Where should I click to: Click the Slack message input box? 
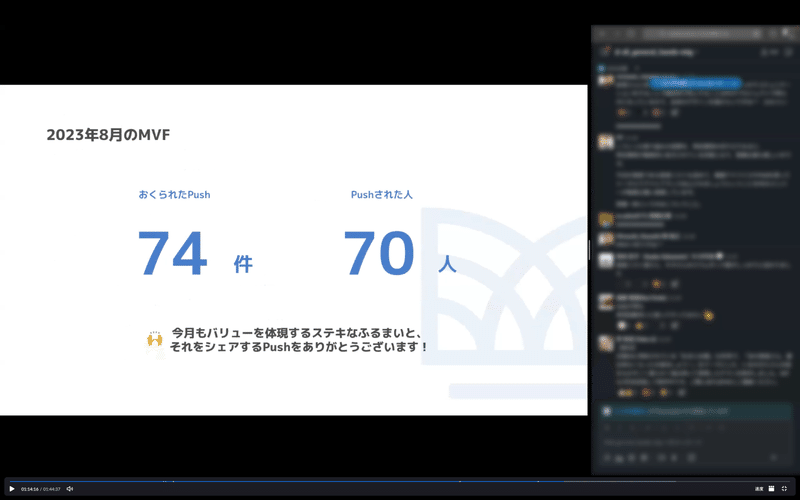[x=695, y=442]
